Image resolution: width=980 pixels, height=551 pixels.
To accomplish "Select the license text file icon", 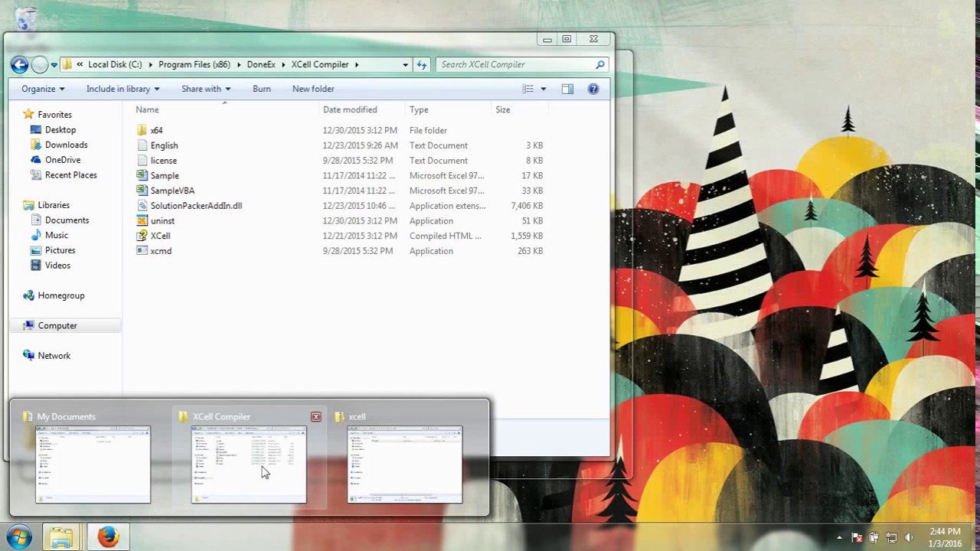I will click(x=142, y=161).
